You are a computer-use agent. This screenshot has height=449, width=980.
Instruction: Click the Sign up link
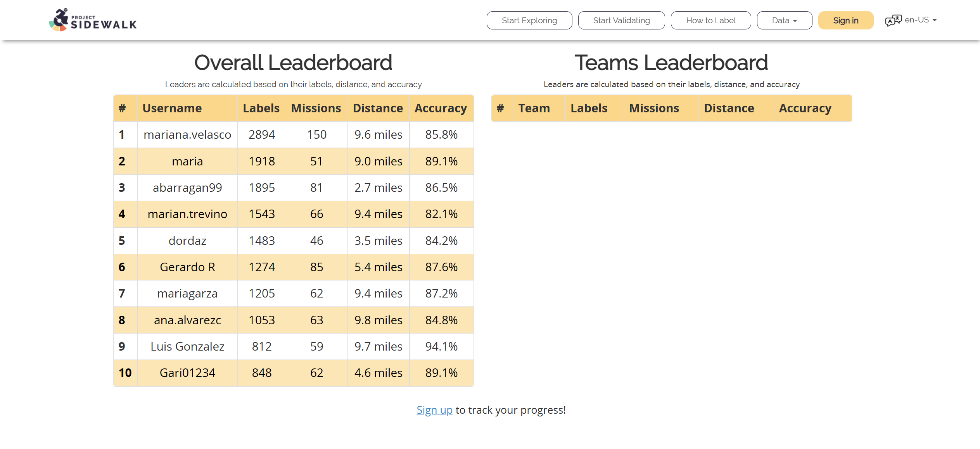coord(434,409)
